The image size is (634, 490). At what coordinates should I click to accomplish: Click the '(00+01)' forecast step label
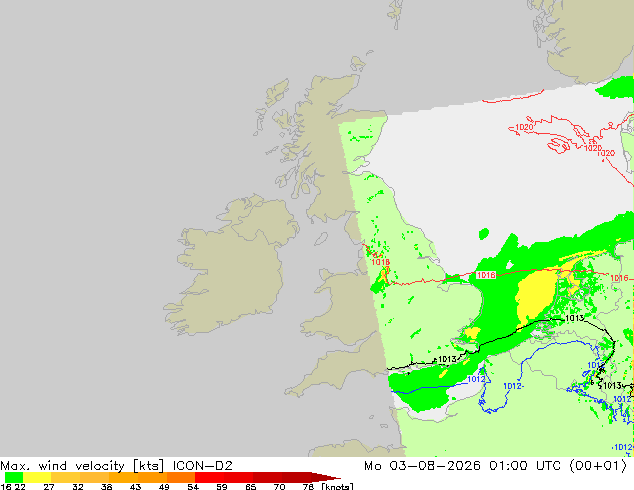[598, 466]
